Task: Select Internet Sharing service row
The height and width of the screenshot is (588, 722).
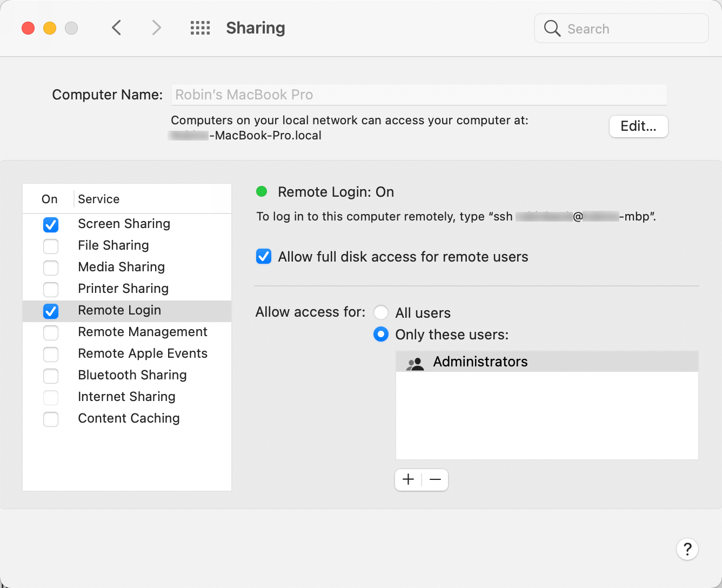Action: (127, 397)
